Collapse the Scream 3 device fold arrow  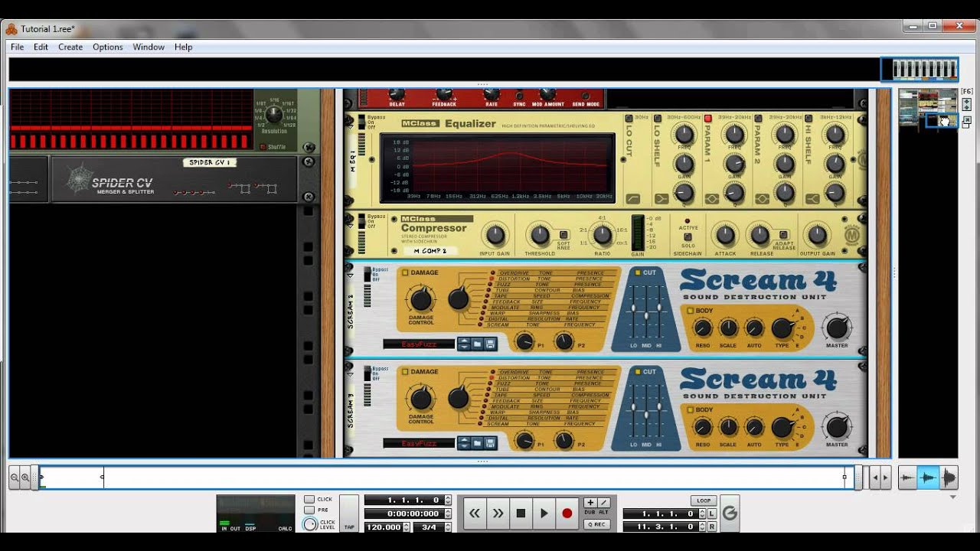point(351,373)
